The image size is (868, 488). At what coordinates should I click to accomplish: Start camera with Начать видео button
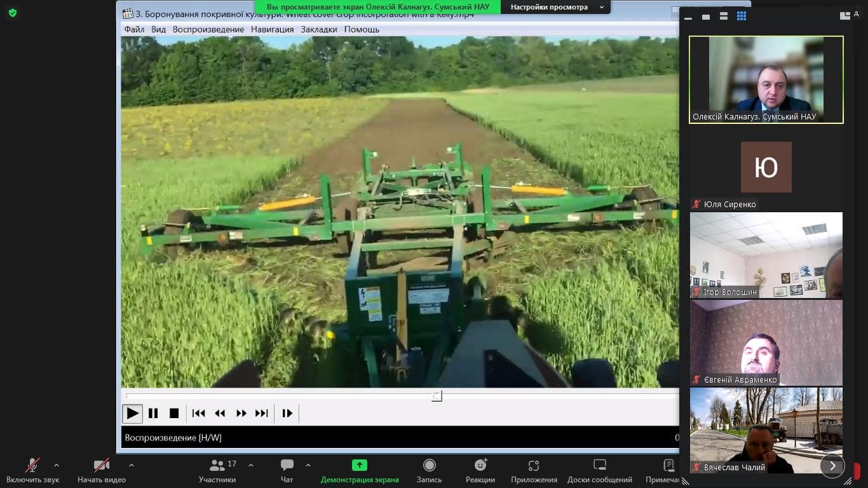pyautogui.click(x=102, y=470)
